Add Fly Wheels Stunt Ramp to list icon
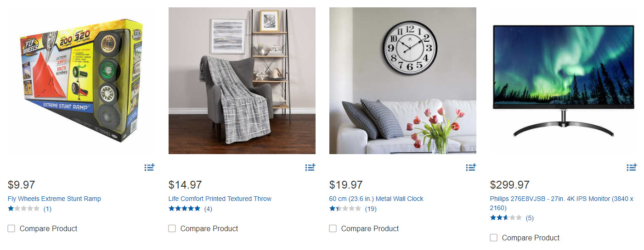Image resolution: width=644 pixels, height=250 pixels. 149,167
